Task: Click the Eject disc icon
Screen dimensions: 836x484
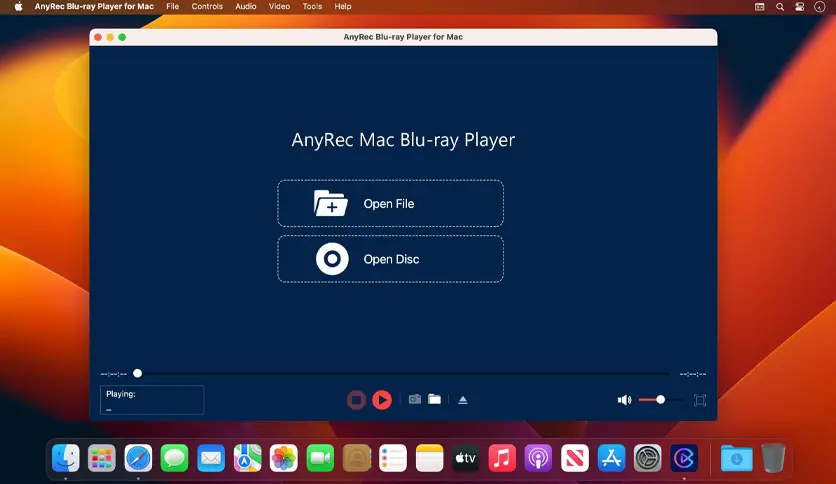Action: [463, 400]
